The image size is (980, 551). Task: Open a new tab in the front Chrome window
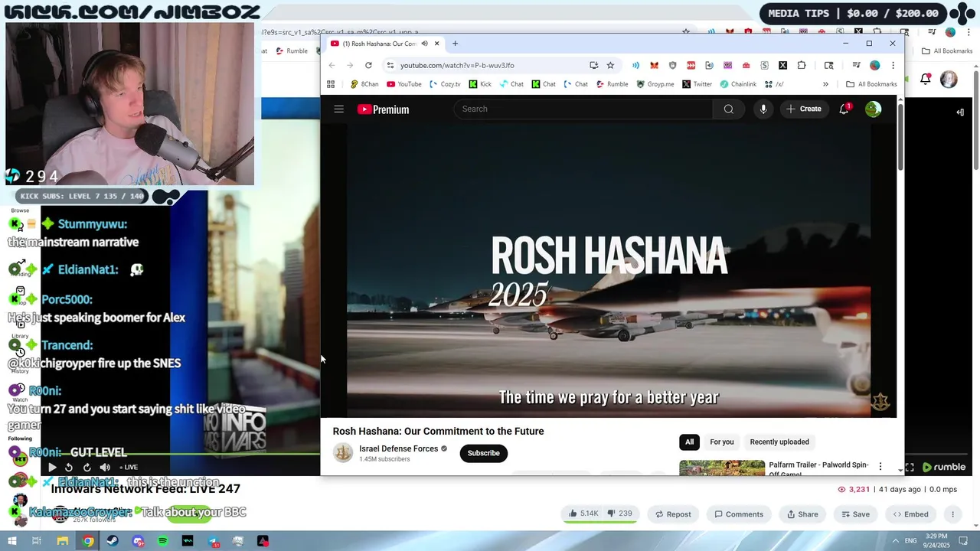tap(455, 44)
